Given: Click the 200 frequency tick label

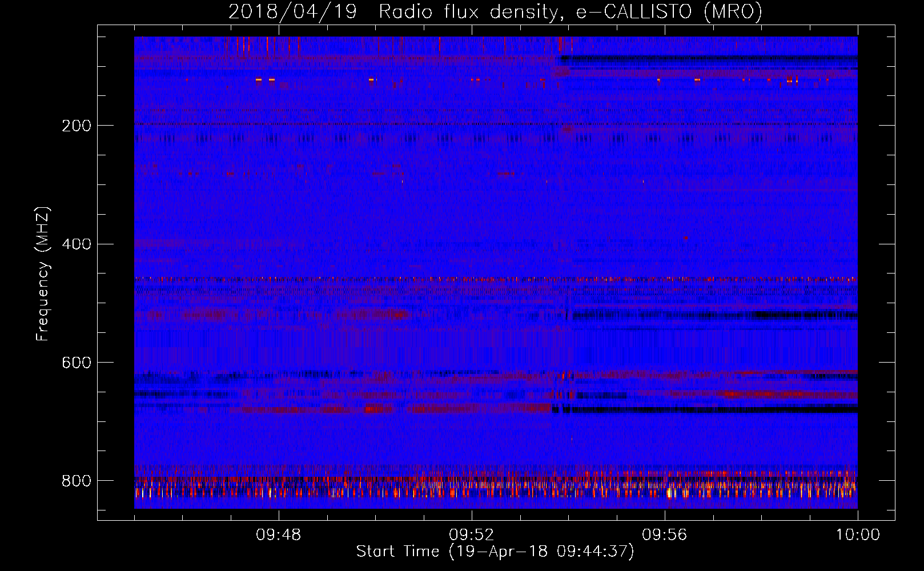Looking at the screenshot, I should tap(77, 126).
